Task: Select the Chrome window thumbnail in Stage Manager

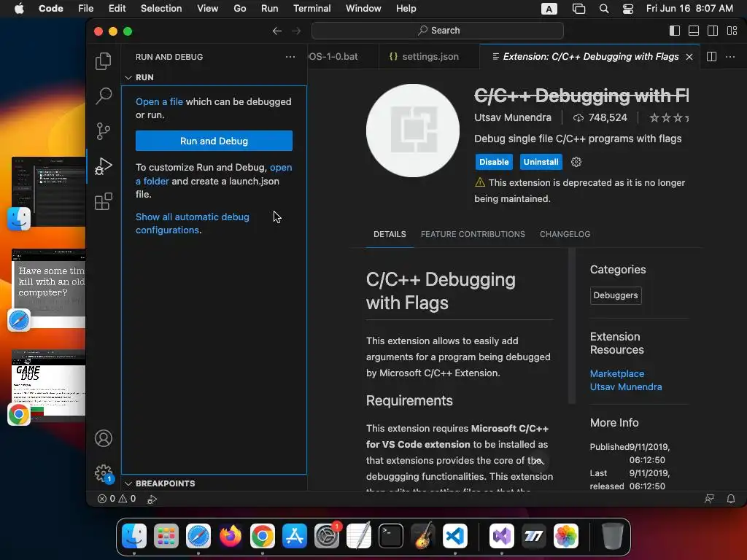Action: coord(48,385)
